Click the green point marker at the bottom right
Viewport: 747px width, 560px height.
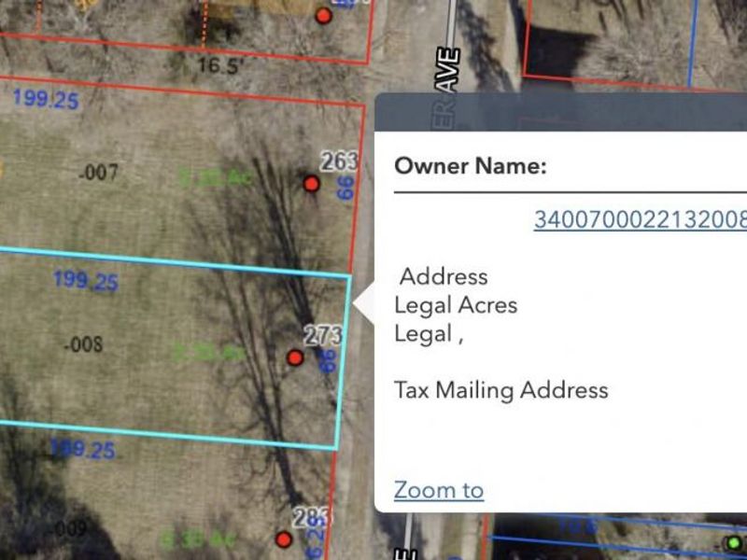pyautogui.click(x=734, y=543)
